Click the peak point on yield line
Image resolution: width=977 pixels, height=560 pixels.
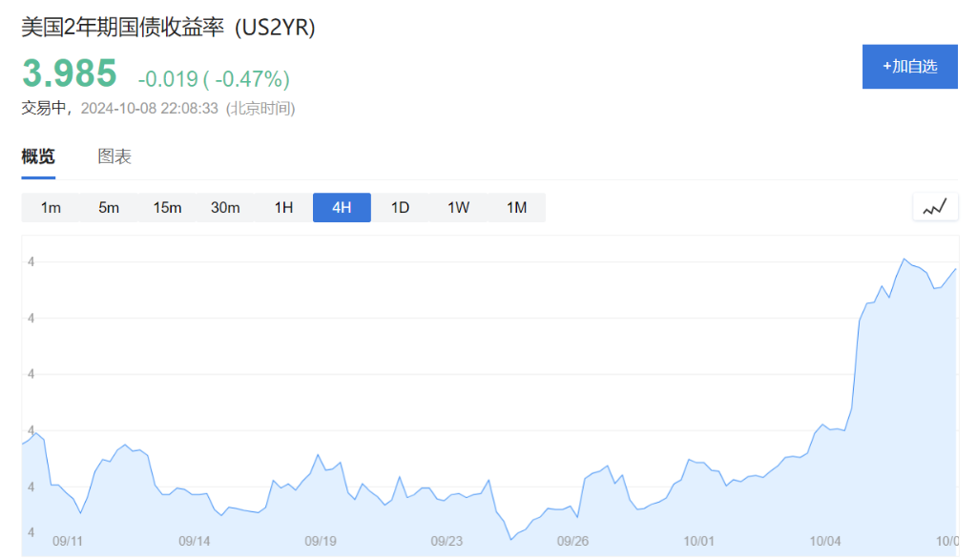click(904, 259)
